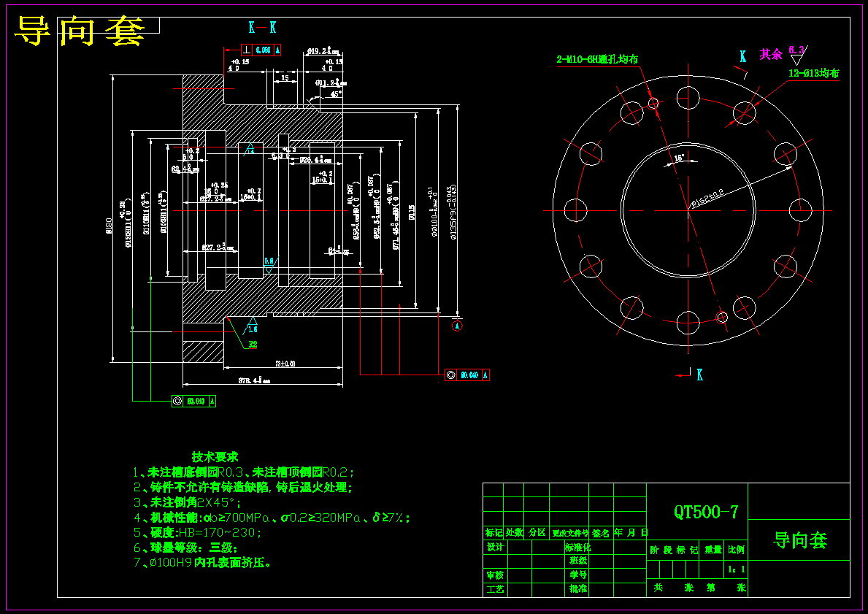Viewport: 868px width, 614px height.
Task: Click the 设计 label in the title block
Action: pos(496,547)
